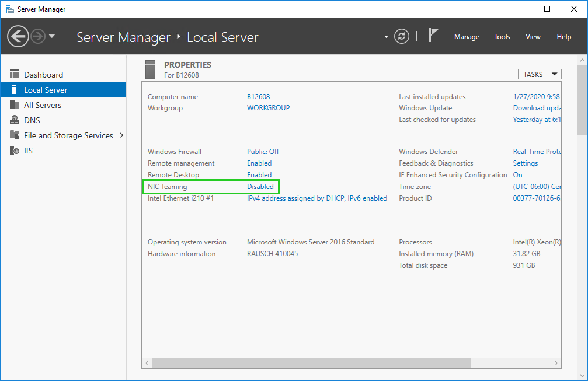Open the navigation history dropdown arrow
The image size is (588, 381).
(52, 36)
